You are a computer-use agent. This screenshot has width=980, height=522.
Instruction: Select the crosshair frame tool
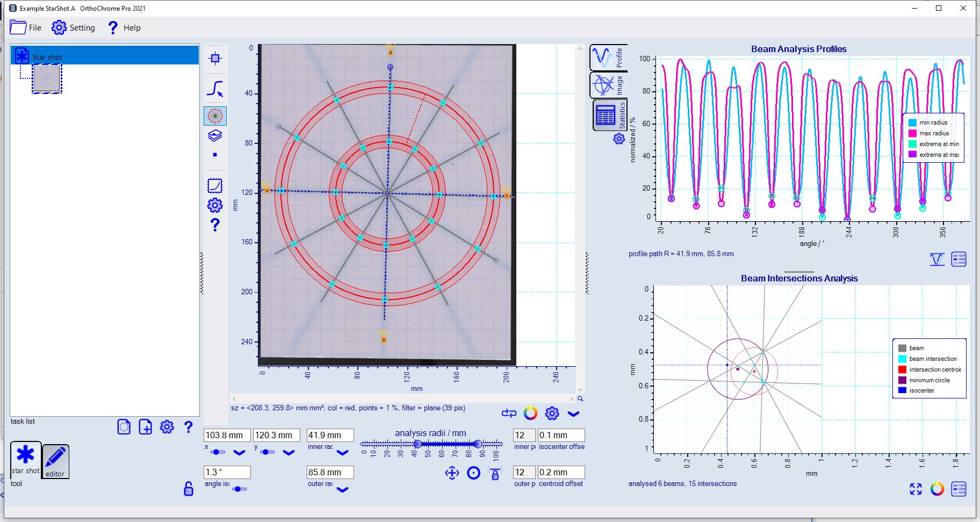215,59
